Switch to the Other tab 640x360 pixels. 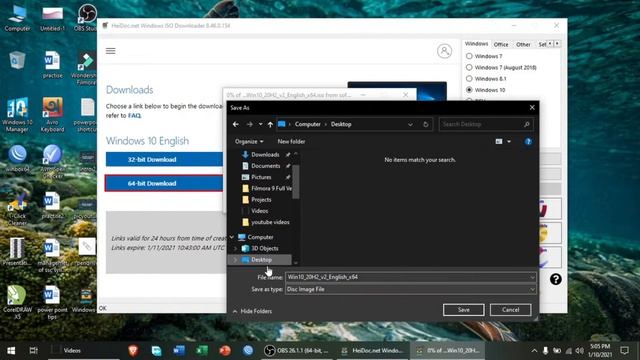(x=523, y=44)
